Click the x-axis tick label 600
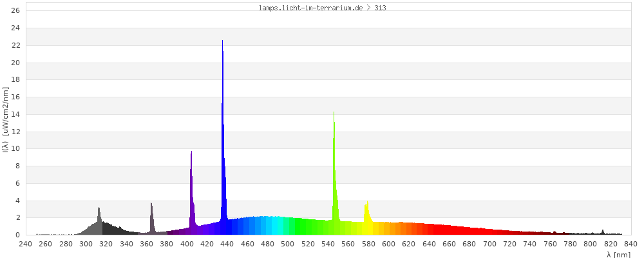Viewport: 644px width, 258px height. [388, 244]
